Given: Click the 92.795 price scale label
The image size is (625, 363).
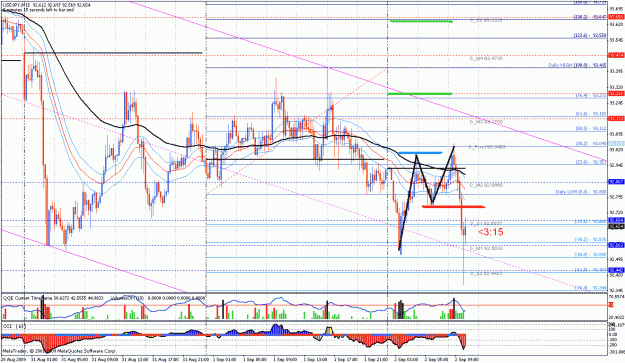Looking at the screenshot, I should (616, 196).
